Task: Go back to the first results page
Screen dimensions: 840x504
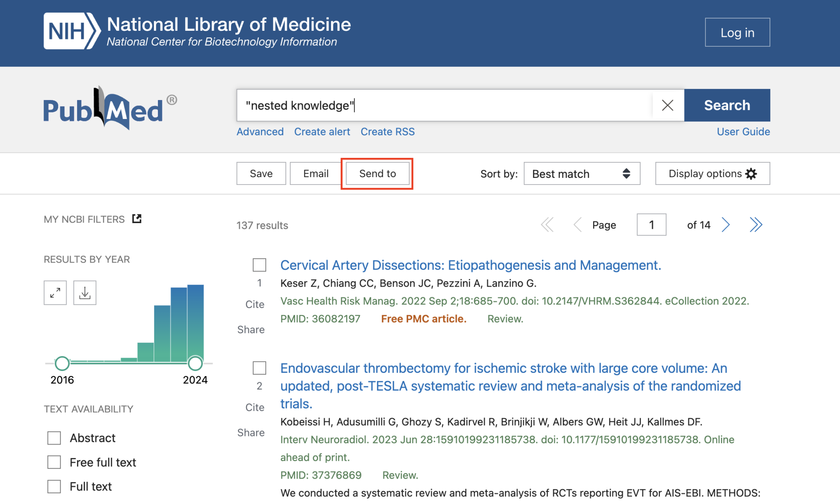Action: pyautogui.click(x=547, y=225)
